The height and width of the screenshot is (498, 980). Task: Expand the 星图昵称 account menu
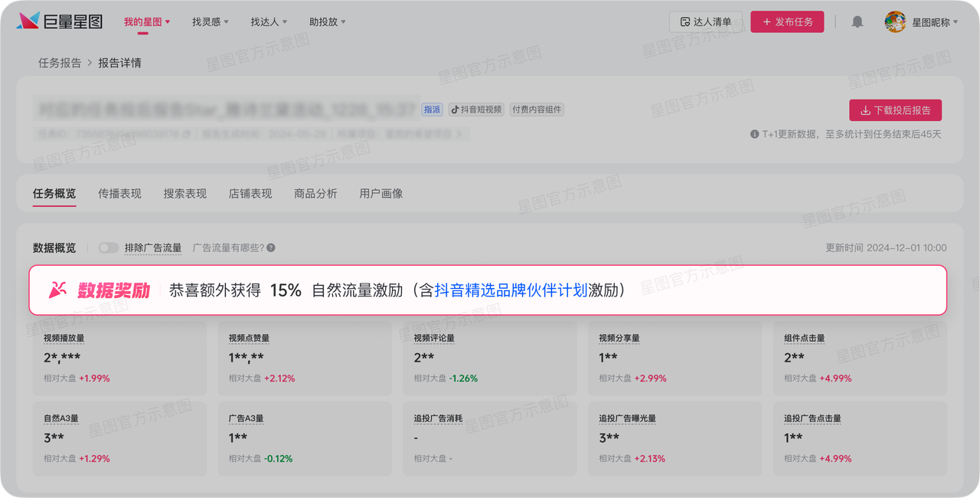coord(935,22)
